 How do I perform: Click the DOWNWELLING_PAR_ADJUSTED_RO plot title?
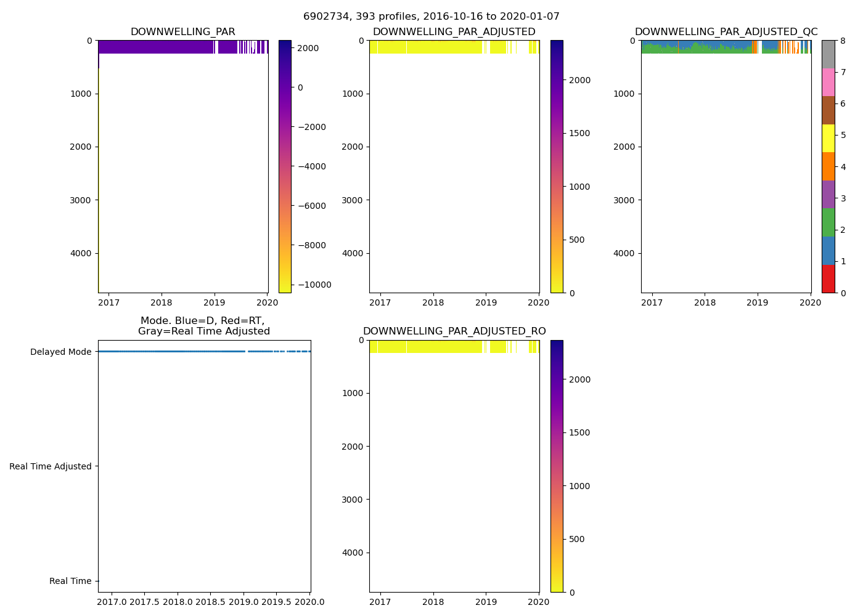click(x=454, y=331)
